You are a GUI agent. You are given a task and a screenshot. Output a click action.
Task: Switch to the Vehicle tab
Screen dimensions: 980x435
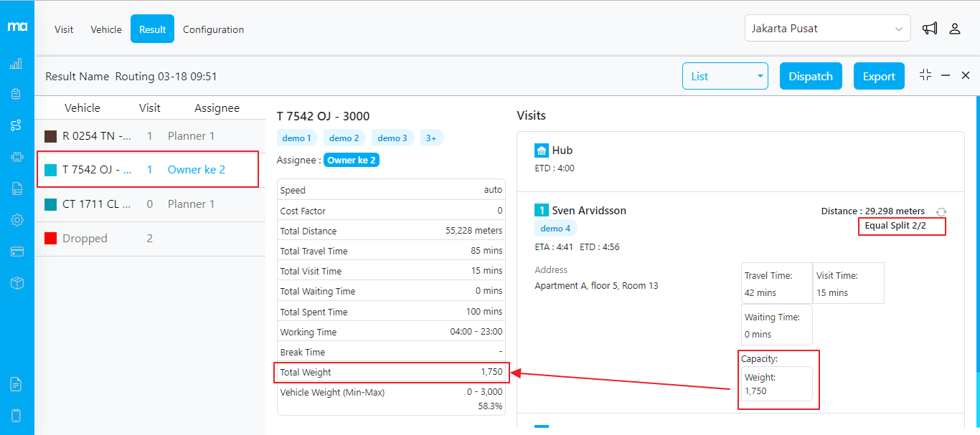tap(106, 29)
